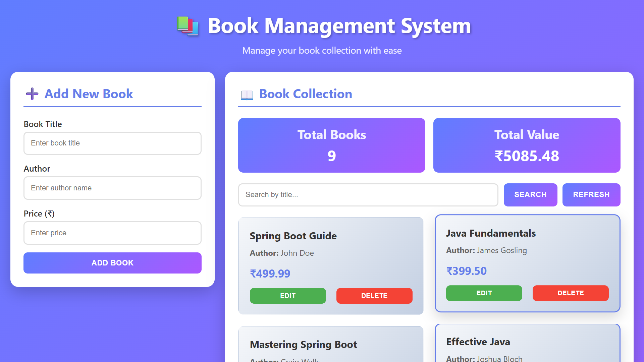This screenshot has width=644, height=362.
Task: Click into the Enter book title field
Action: pyautogui.click(x=112, y=143)
